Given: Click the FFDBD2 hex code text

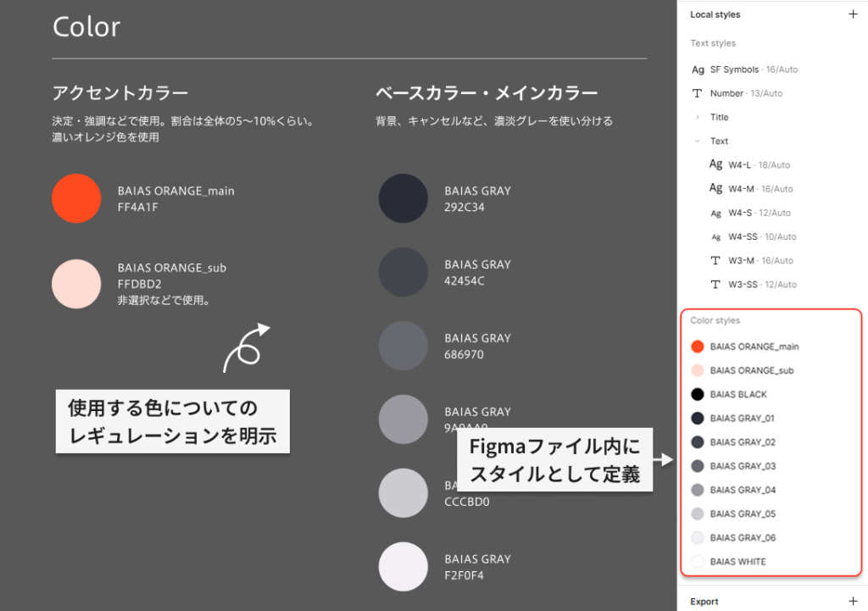Looking at the screenshot, I should click(140, 284).
